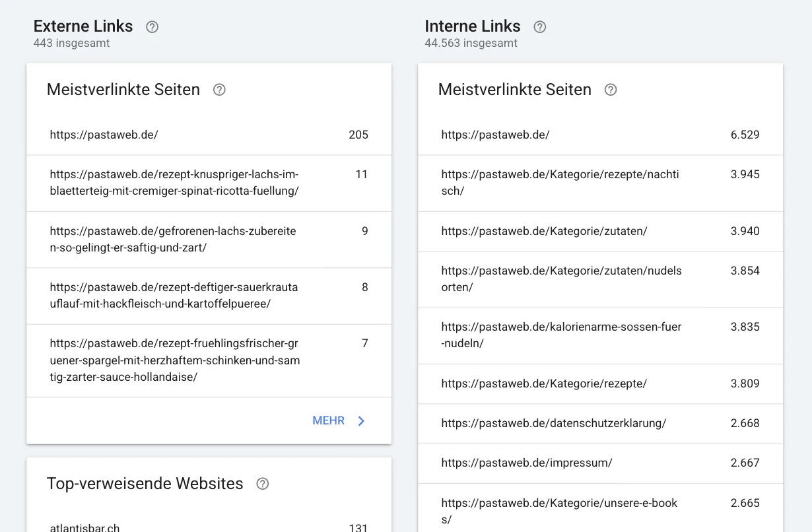Click the count 2.667 for impressum
Screen dimensions: 812x532
(x=745, y=463)
